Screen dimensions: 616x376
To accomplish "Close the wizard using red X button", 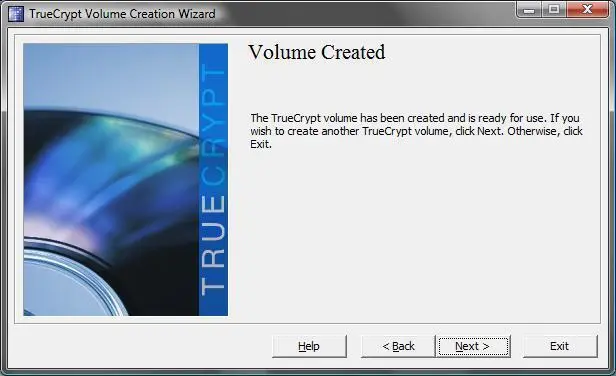I will (x=587, y=9).
